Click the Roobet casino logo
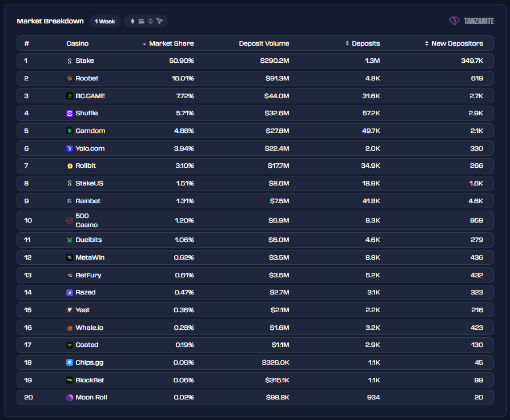 (69, 78)
